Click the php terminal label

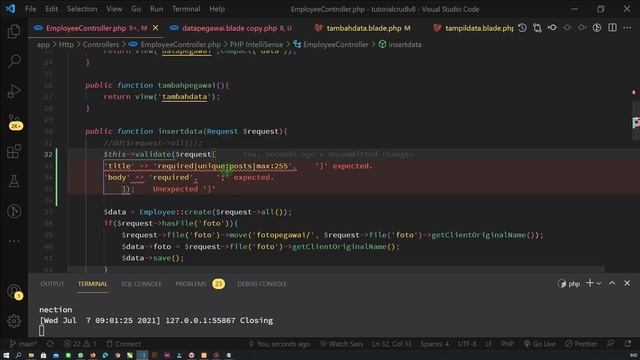click(569, 284)
